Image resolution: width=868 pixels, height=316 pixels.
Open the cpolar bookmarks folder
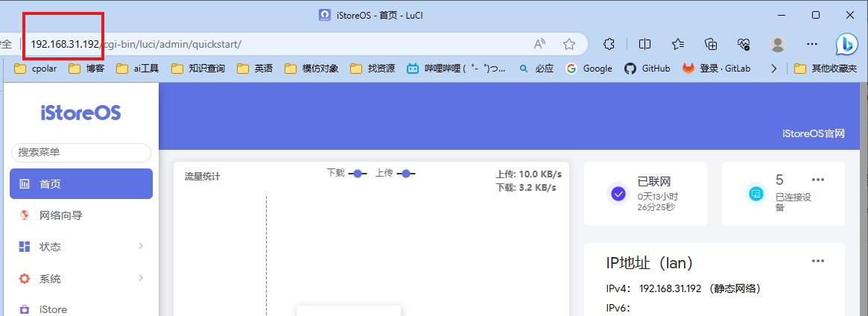[36, 69]
